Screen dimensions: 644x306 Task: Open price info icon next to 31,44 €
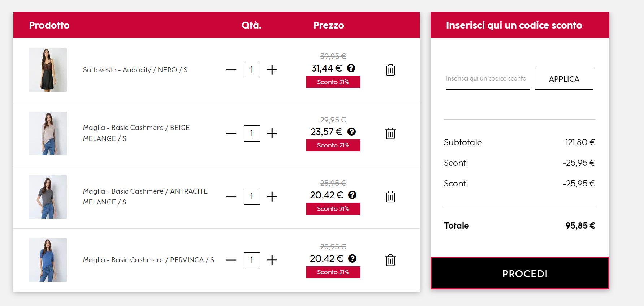pos(351,68)
